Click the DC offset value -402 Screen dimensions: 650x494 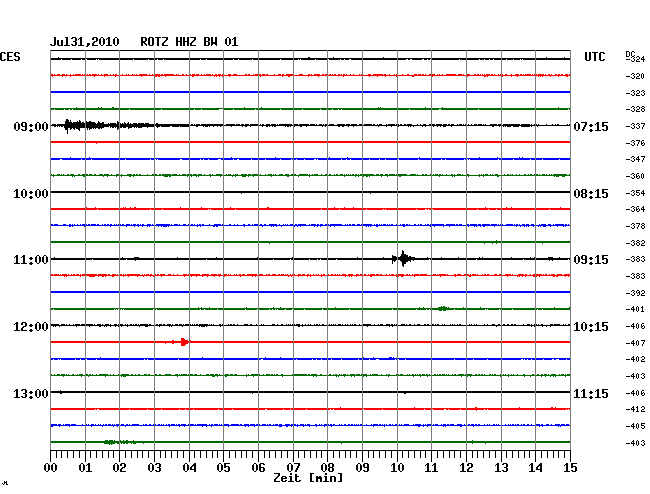click(x=635, y=359)
